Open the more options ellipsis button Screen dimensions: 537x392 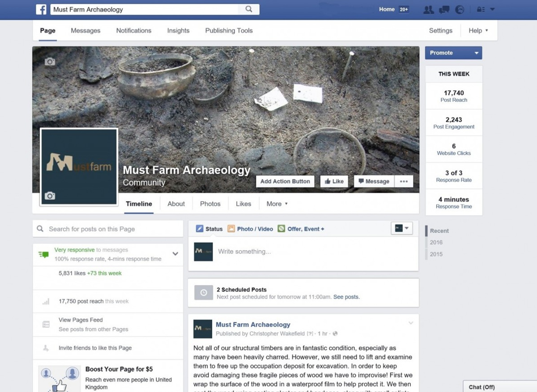404,181
